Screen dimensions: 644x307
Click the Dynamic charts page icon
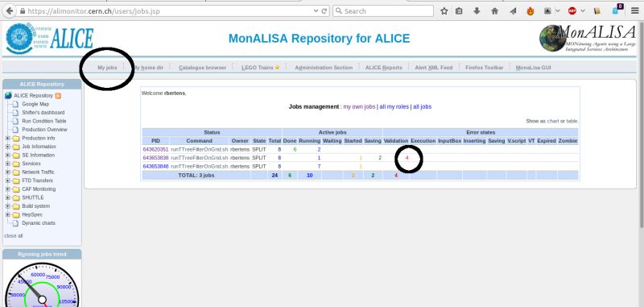tap(15, 223)
